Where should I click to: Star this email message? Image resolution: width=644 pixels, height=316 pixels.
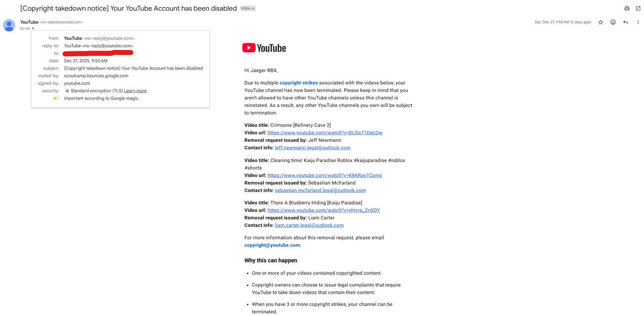601,22
